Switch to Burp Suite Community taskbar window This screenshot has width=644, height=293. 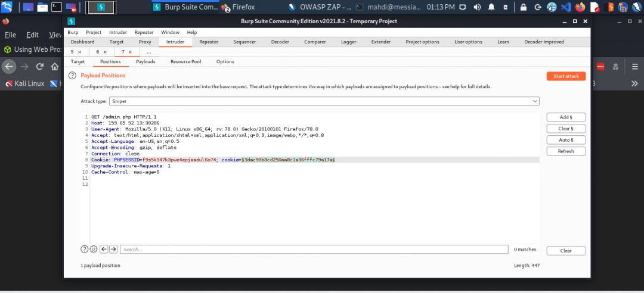(x=185, y=7)
